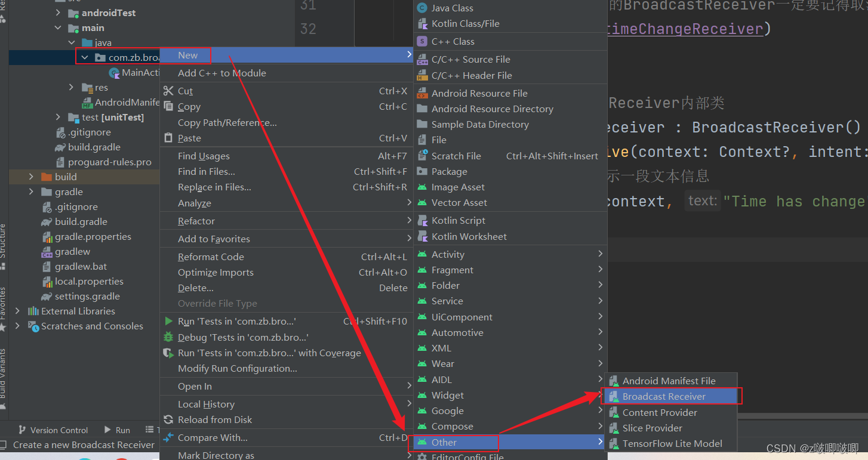Click the TensorFlow Lite Model icon
The width and height of the screenshot is (868, 460).
(x=614, y=443)
